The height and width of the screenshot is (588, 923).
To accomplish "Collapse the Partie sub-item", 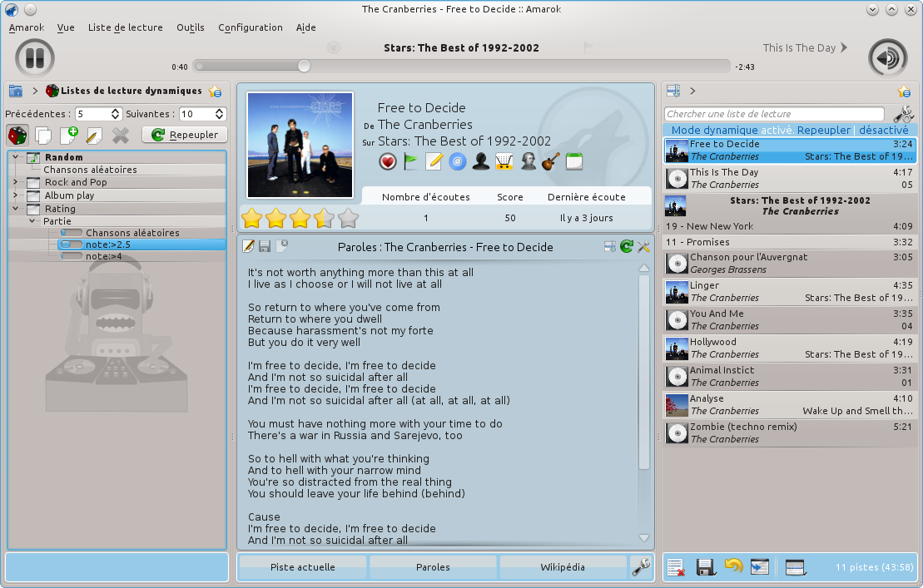I will [x=32, y=221].
